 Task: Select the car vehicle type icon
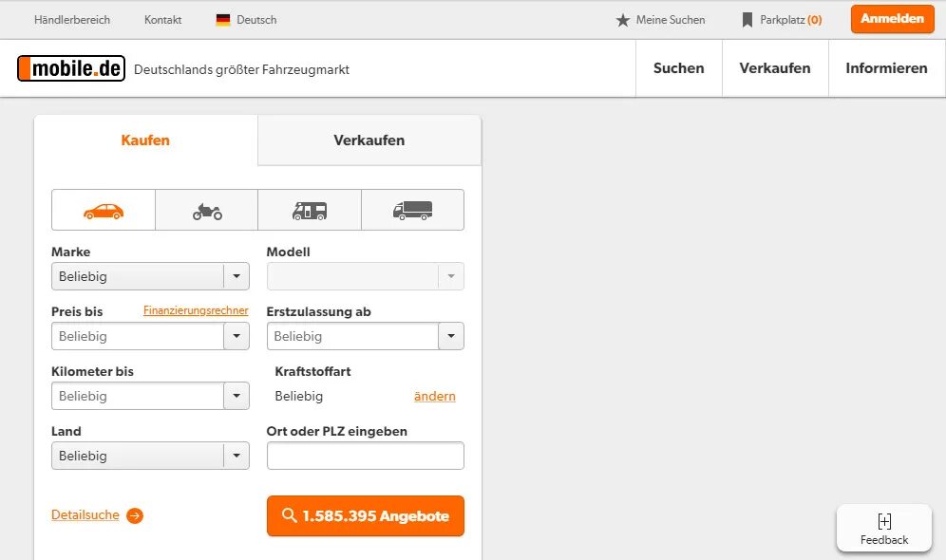[104, 211]
